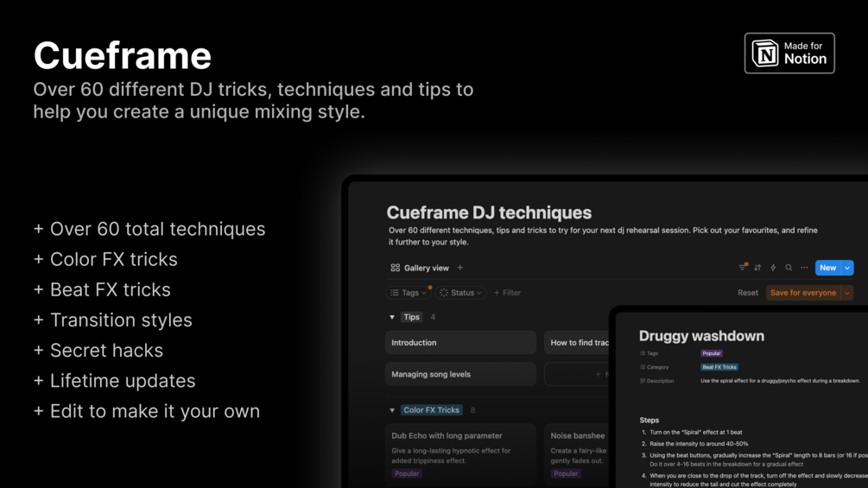Click the blue New button
868x488 pixels.
(x=828, y=268)
